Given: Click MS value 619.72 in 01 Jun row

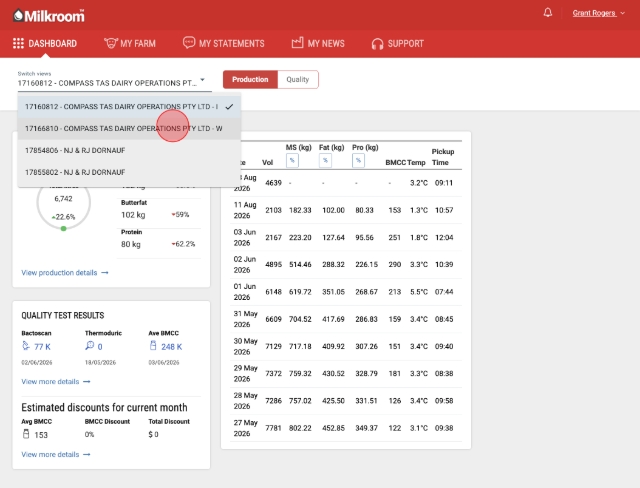Looking at the screenshot, I should click(300, 292).
